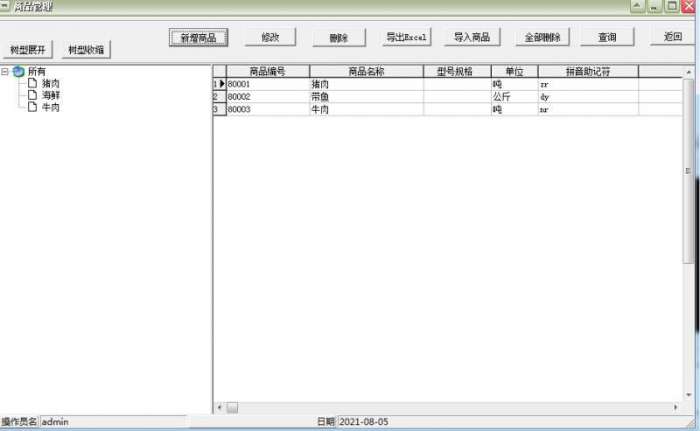The width and height of the screenshot is (700, 431).
Task: Click the vertical scrollbar up arrow
Action: [x=688, y=72]
